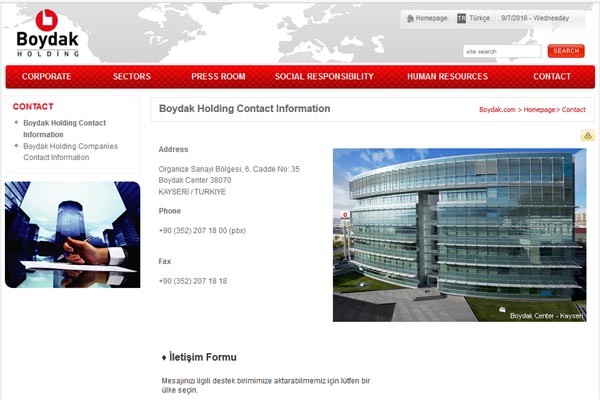Go to the PRESS ROOM menu

pyautogui.click(x=218, y=77)
